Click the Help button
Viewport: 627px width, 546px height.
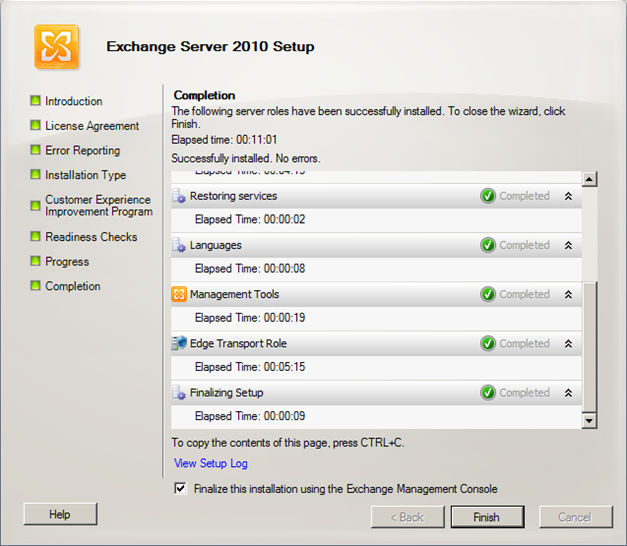tap(60, 514)
